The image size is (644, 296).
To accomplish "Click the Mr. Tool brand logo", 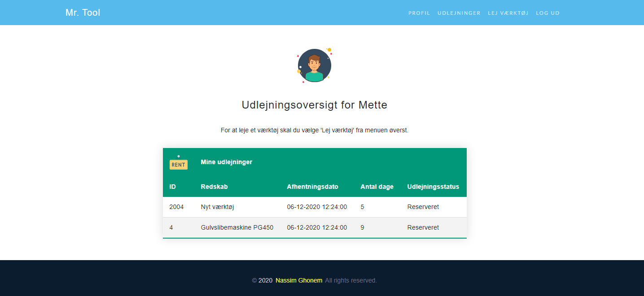I will point(83,13).
